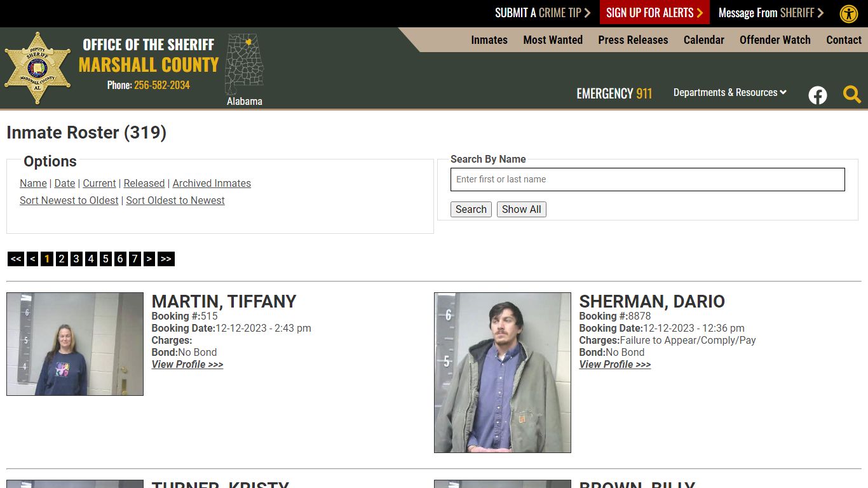Screen dimensions: 868x488
Task: Open Tiffany Martin's mugshot thumbnail
Action: 75,344
